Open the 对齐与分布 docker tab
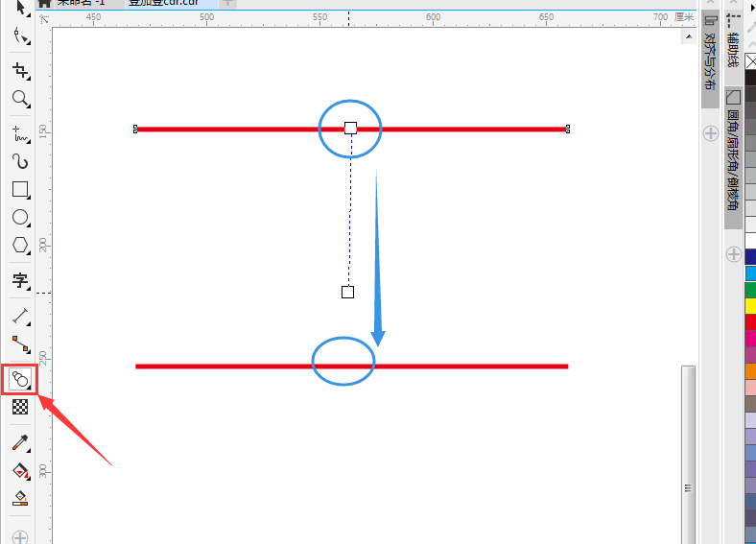The height and width of the screenshot is (544, 756). click(711, 59)
